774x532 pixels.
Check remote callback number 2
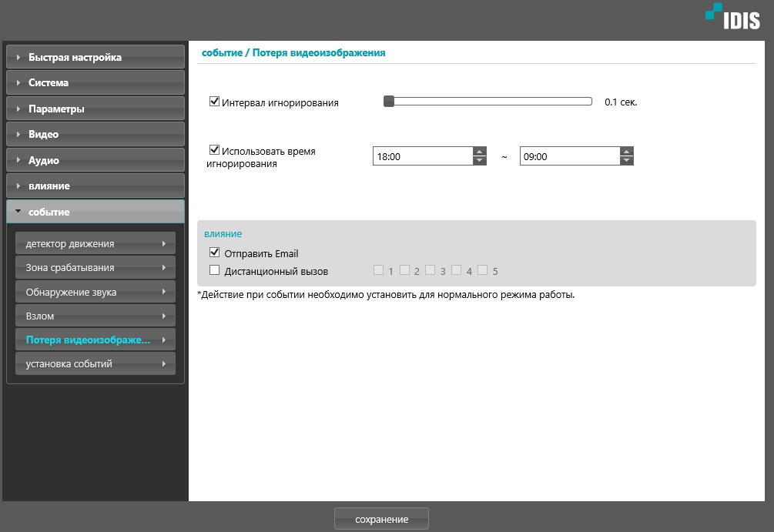click(404, 270)
